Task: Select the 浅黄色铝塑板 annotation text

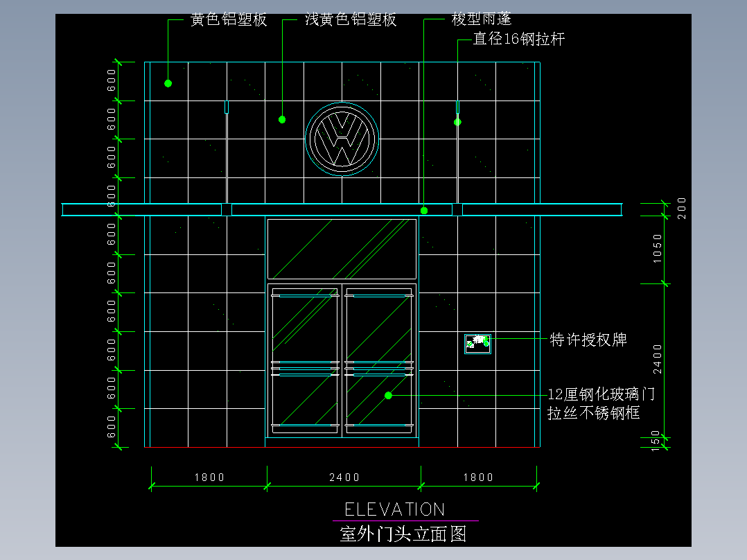Action: click(351, 19)
